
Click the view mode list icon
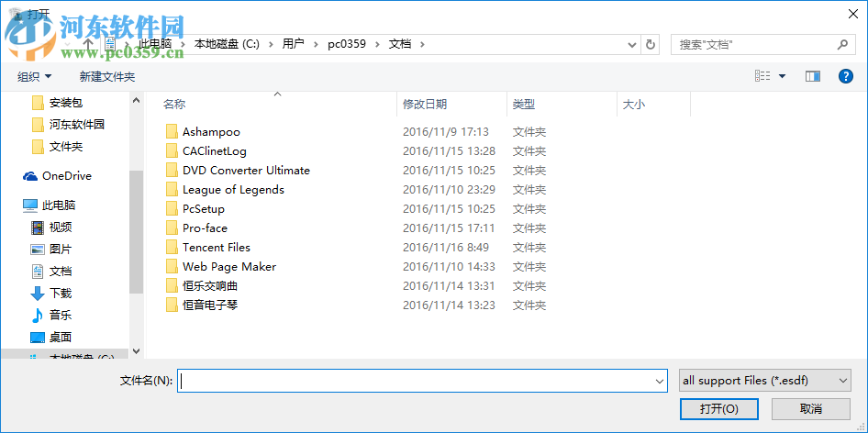tap(762, 76)
